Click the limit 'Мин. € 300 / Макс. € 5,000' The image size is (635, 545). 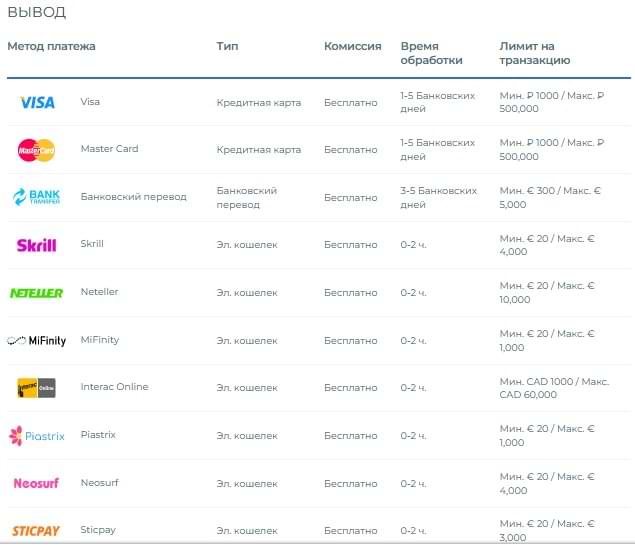click(550, 198)
